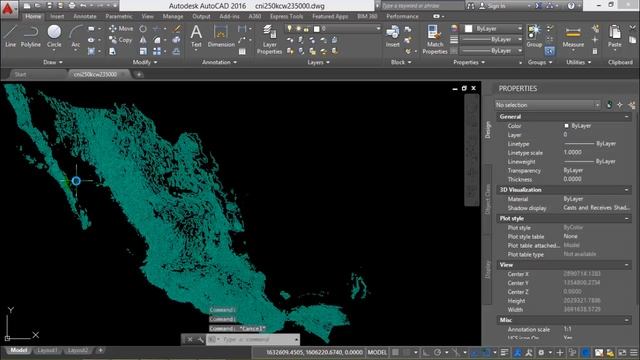Click the customization menu icon in status bar
The width and height of the screenshot is (640, 360).
tap(633, 352)
